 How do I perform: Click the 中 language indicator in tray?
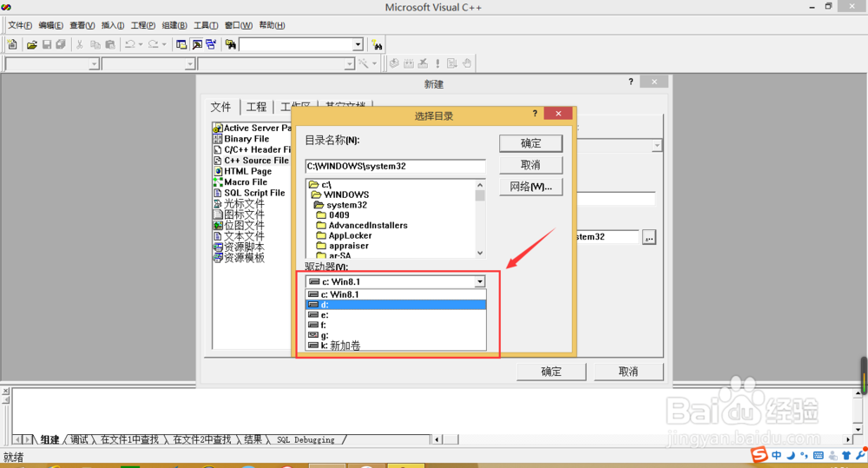pyautogui.click(x=776, y=455)
